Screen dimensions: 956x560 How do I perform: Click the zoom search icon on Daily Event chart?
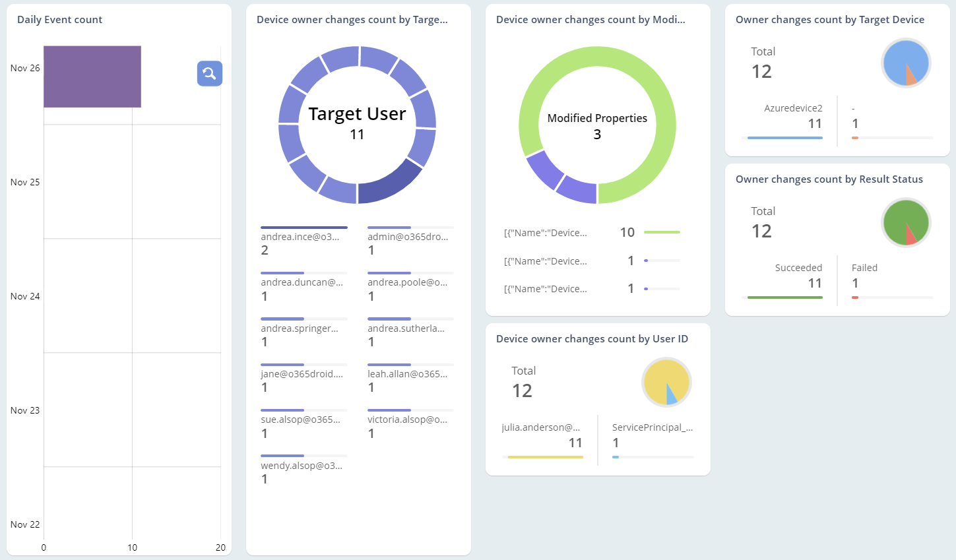(209, 73)
